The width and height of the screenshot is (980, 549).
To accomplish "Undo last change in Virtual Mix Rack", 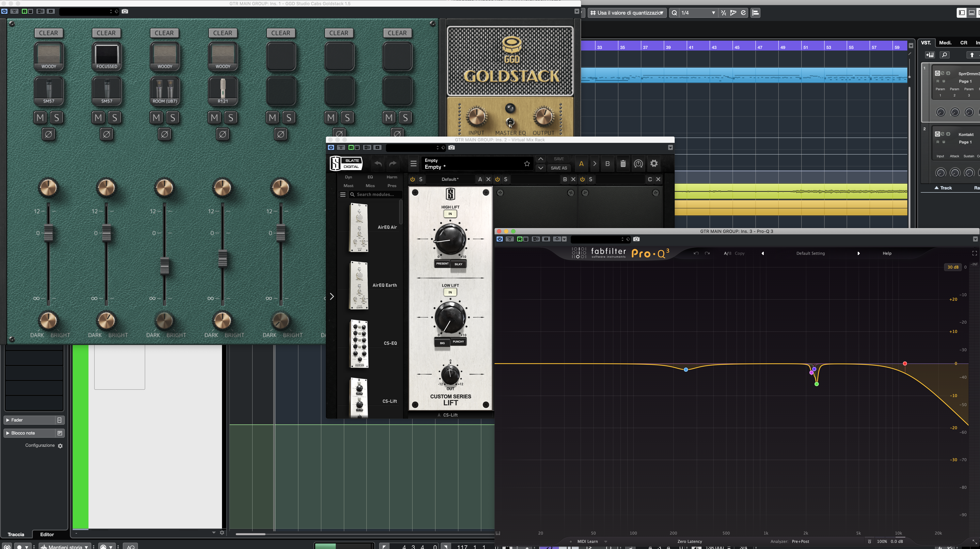I will coord(378,164).
